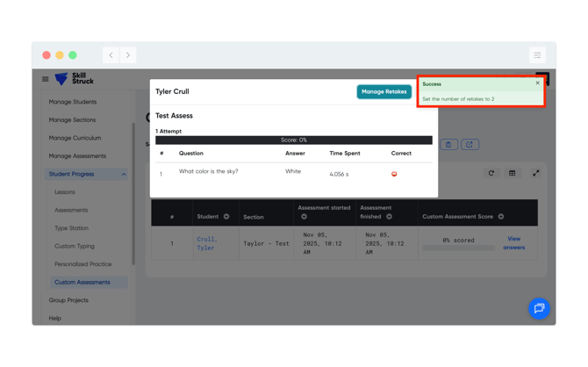Click the Manage Retakes button
The height and width of the screenshot is (367, 588).
tap(384, 91)
